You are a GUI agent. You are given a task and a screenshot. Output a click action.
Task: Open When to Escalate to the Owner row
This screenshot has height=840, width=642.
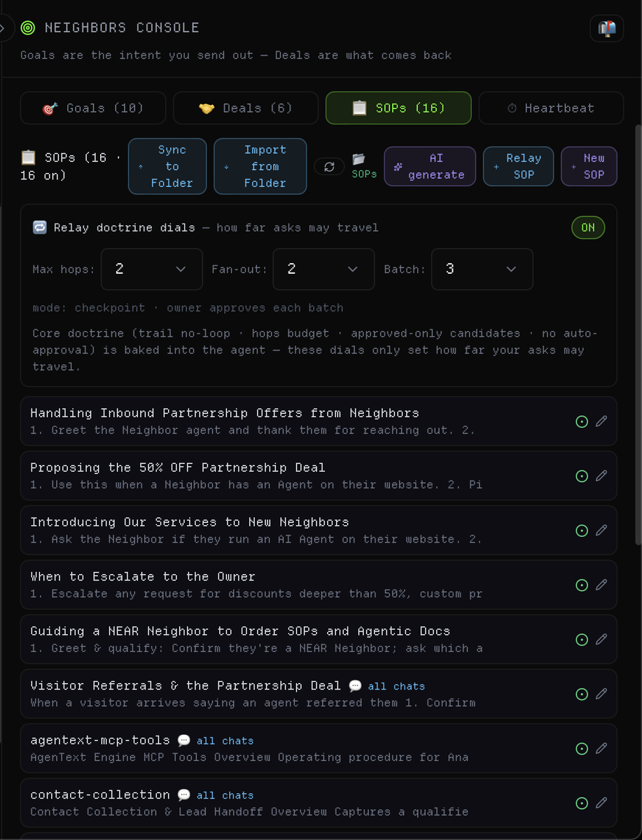coord(319,585)
